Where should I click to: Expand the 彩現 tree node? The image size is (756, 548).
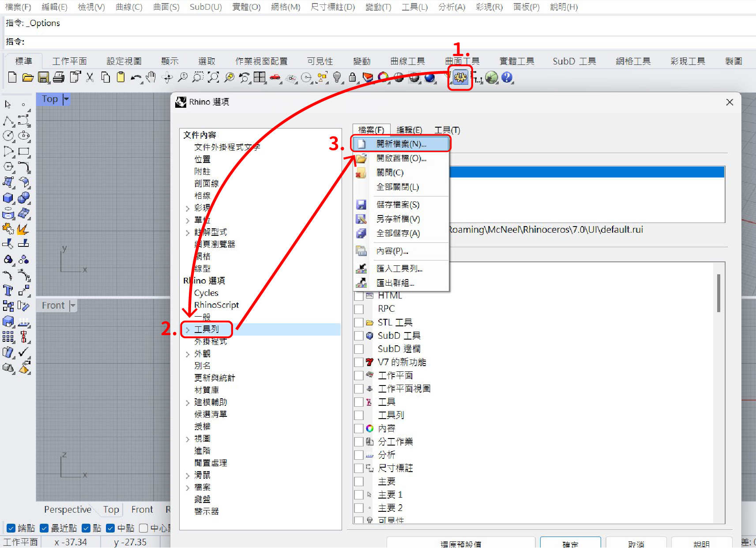tap(188, 208)
